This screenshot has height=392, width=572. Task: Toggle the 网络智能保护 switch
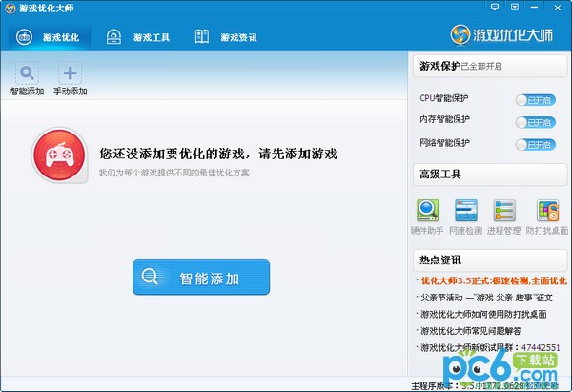pos(536,145)
